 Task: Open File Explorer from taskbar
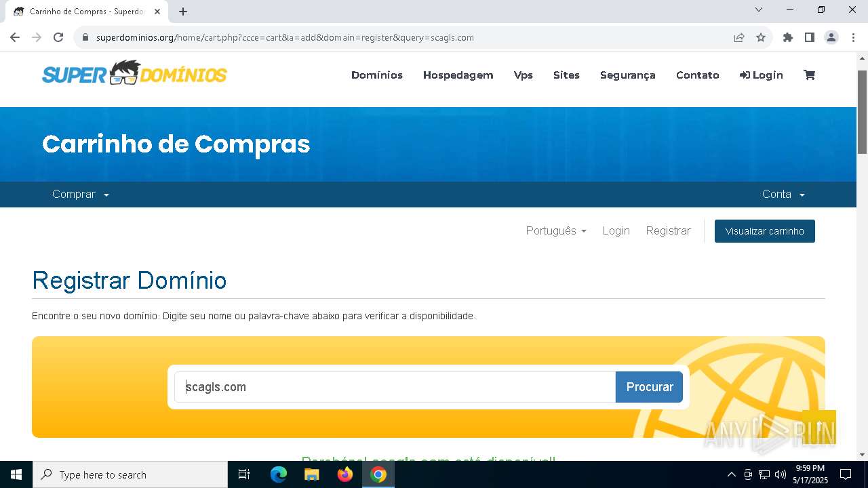coord(312,474)
